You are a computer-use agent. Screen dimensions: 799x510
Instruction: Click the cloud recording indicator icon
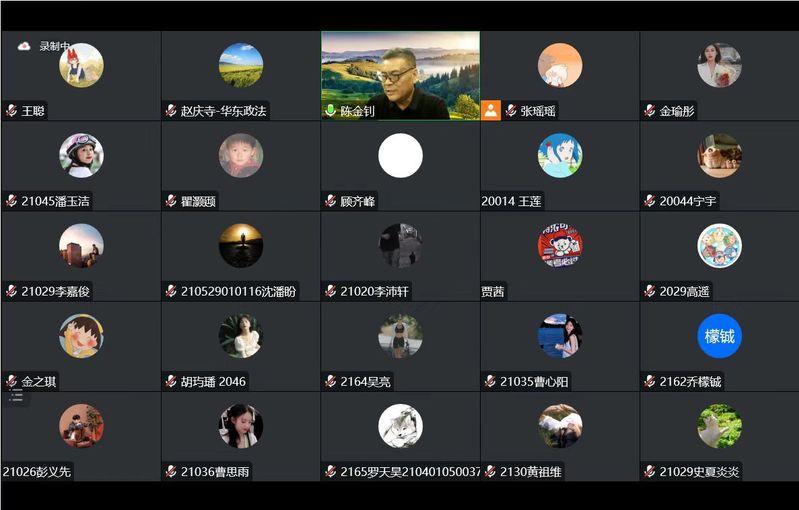pyautogui.click(x=23, y=46)
